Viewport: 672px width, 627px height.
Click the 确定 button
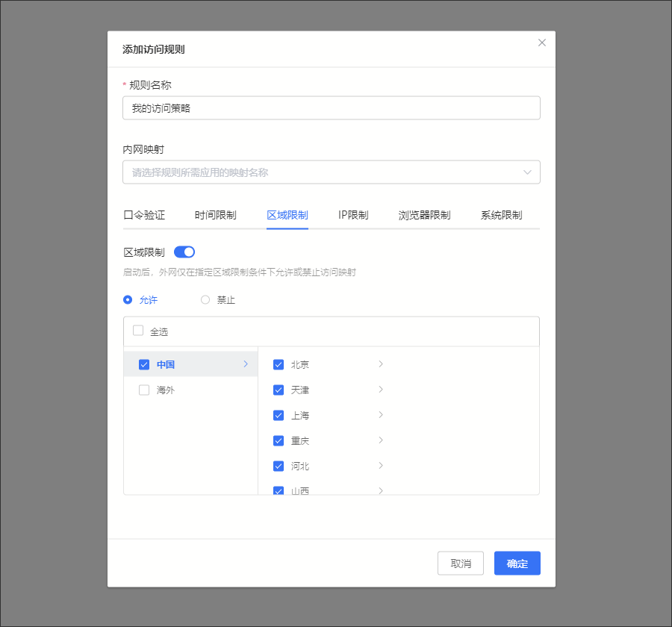(x=517, y=564)
